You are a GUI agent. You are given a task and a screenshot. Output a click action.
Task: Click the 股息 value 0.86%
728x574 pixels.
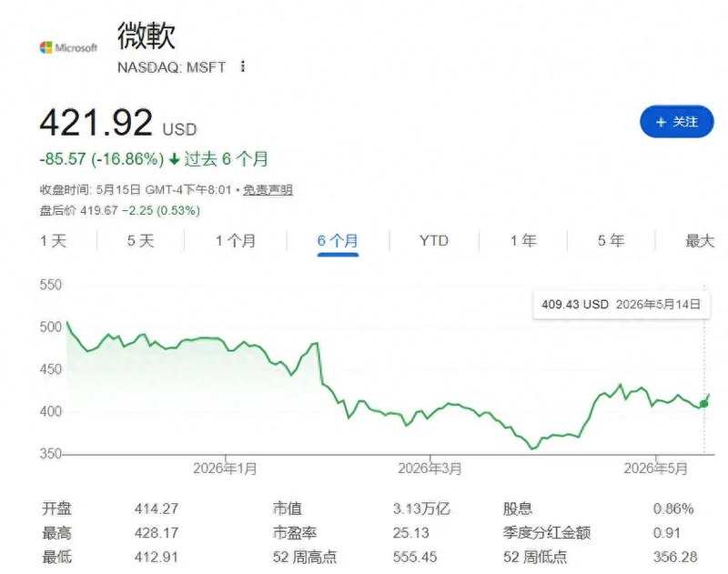[x=673, y=509]
